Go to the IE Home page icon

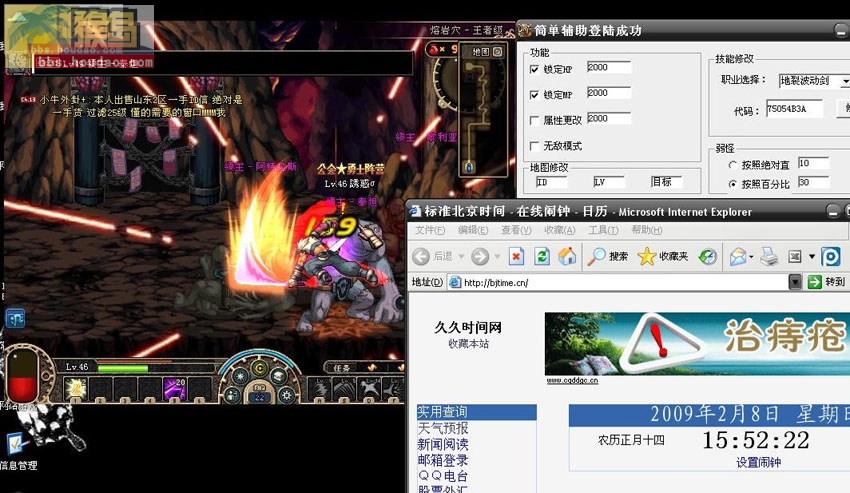coord(567,256)
